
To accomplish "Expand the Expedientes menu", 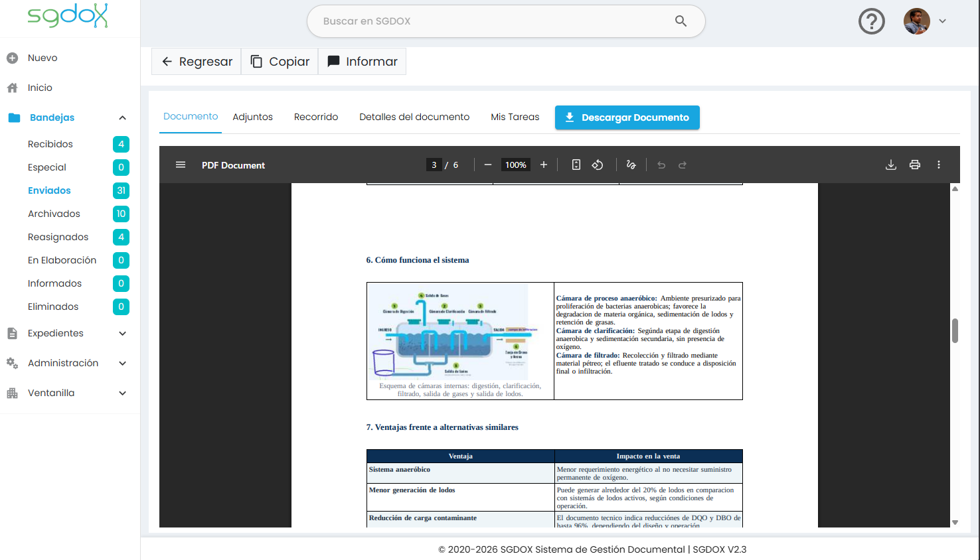I will click(122, 333).
